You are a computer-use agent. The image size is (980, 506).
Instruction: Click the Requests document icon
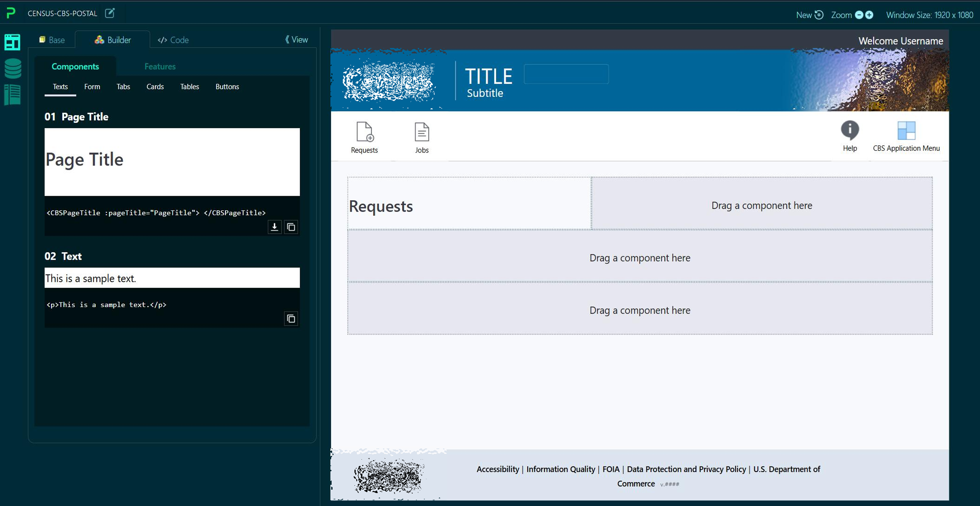pos(364,131)
